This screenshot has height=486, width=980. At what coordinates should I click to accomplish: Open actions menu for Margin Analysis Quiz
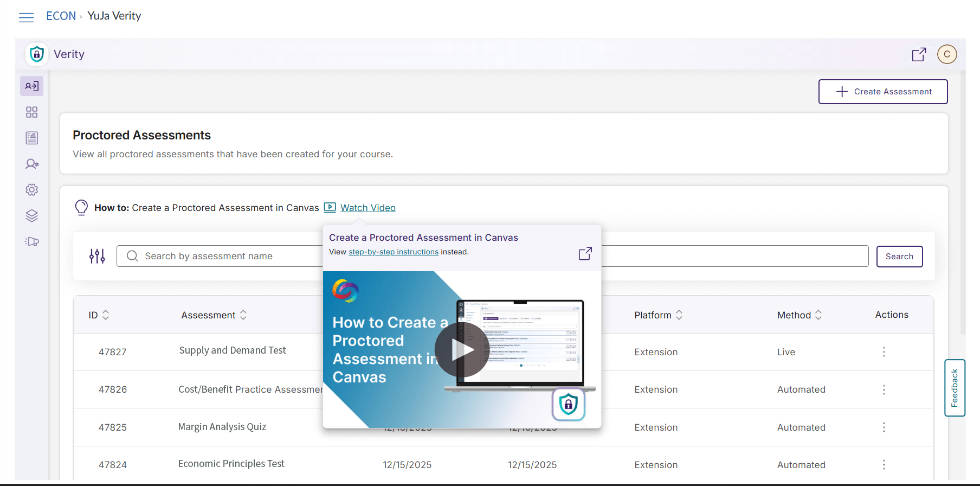(x=884, y=427)
